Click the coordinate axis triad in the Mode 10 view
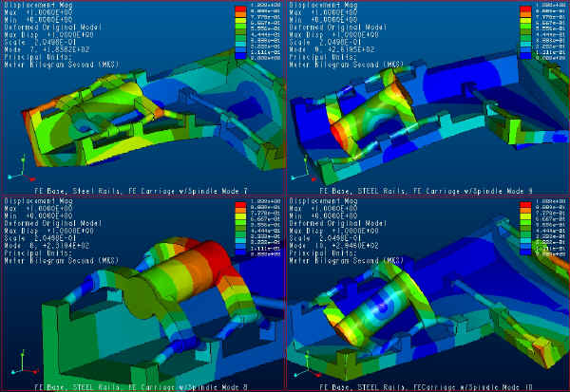 tap(308, 364)
